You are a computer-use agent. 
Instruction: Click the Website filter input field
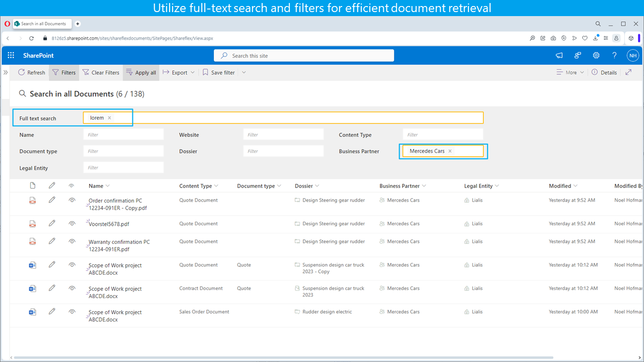pos(283,134)
